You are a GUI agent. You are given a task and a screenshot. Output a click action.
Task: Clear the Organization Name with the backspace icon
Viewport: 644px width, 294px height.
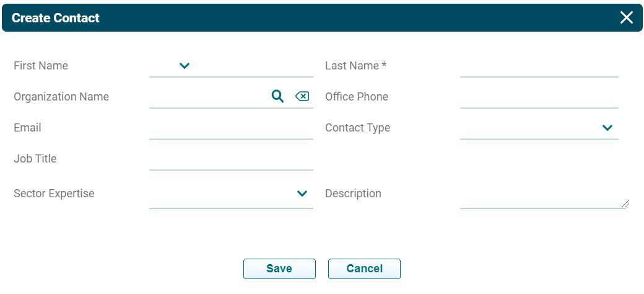click(x=302, y=96)
